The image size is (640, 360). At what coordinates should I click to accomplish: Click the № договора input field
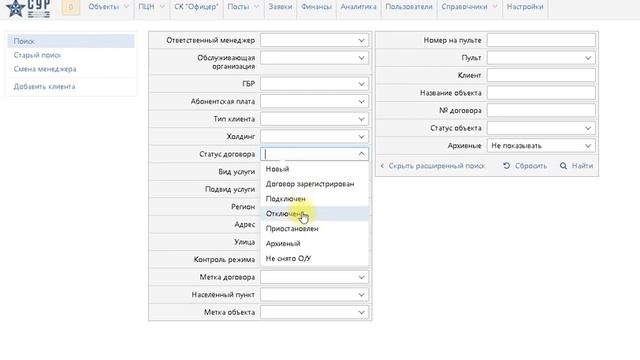point(541,111)
